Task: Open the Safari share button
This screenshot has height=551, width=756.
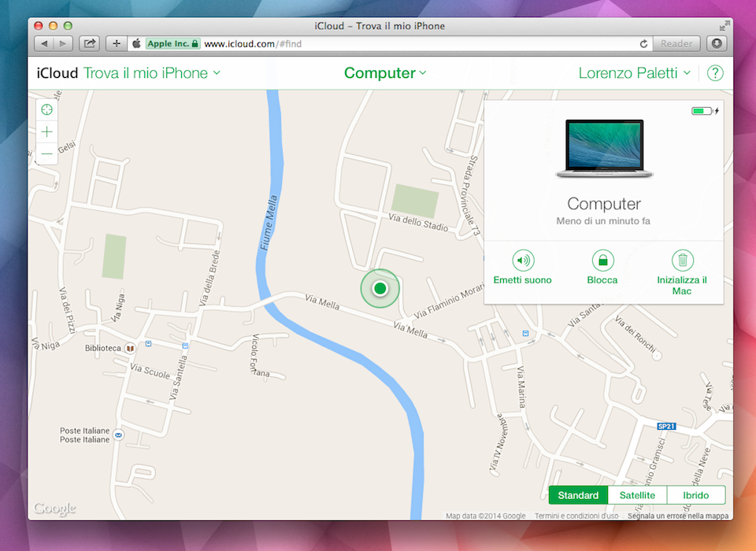Action: (89, 44)
